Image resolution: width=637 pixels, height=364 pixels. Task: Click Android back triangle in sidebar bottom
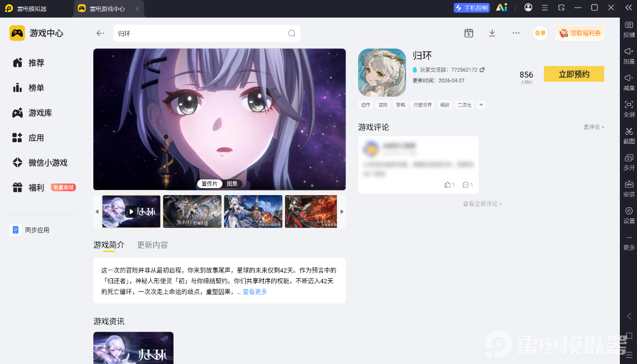click(x=629, y=316)
